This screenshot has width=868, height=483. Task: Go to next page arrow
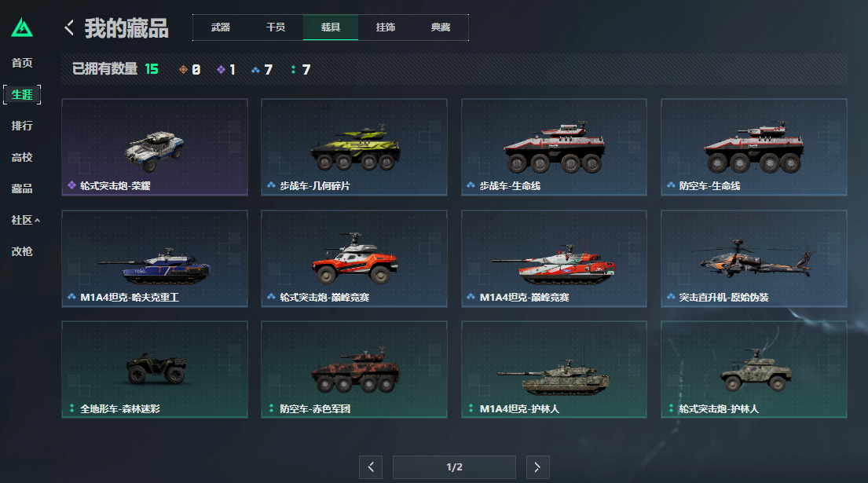pyautogui.click(x=537, y=467)
